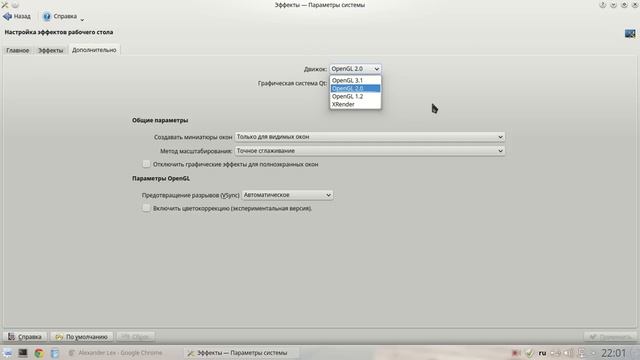640x360 pixels.
Task: Open the VSync Автоматическое dropdown
Action: 287,195
